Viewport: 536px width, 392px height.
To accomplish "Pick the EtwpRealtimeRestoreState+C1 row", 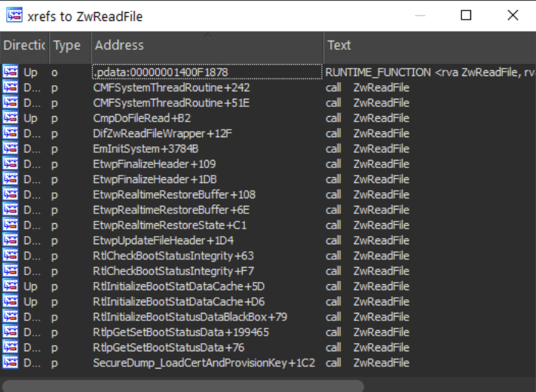I will coord(170,225).
